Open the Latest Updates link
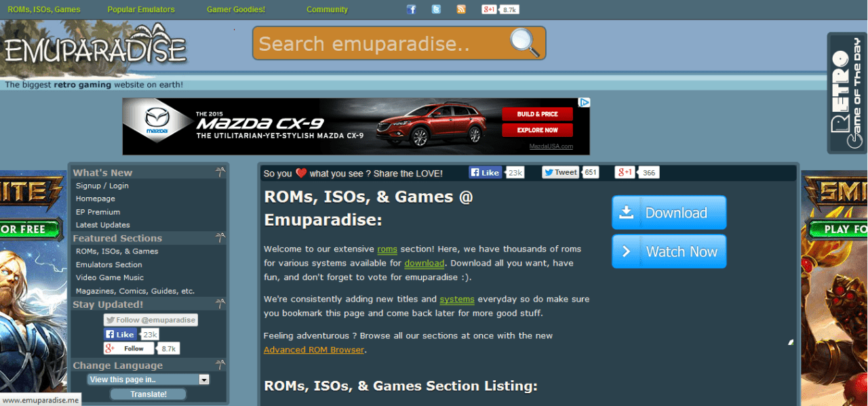This screenshot has height=406, width=868. pos(103,225)
